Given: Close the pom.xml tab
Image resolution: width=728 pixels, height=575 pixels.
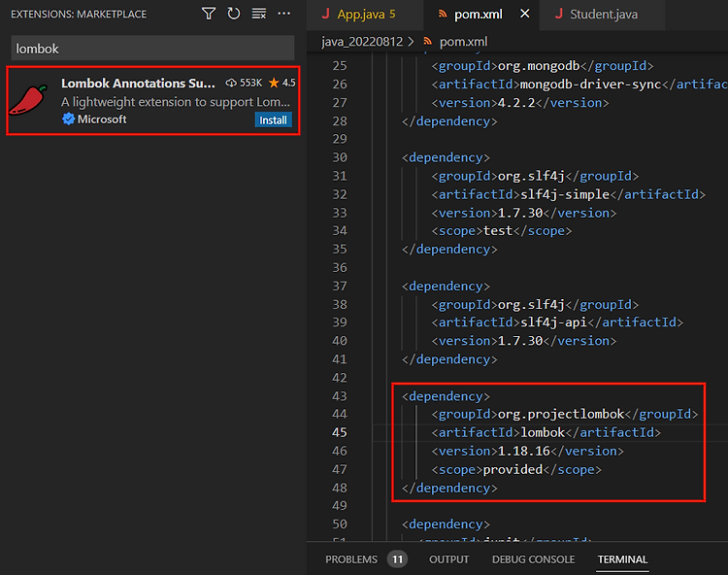Looking at the screenshot, I should click(524, 14).
